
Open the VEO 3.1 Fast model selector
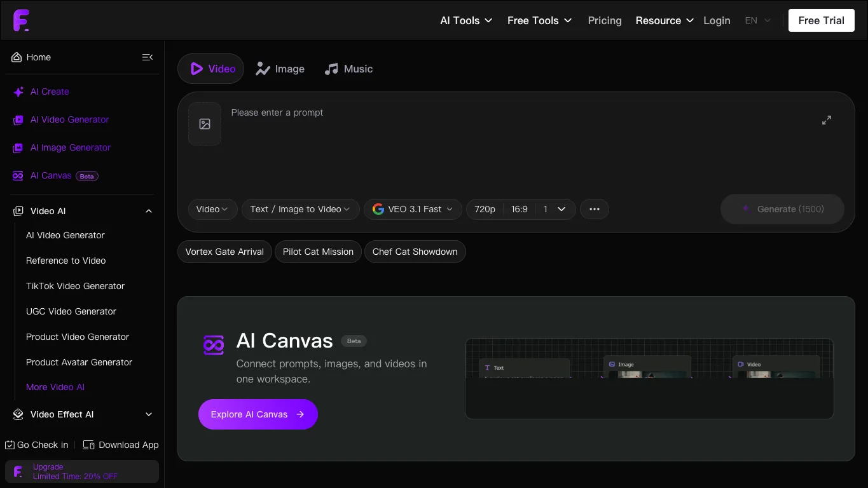pyautogui.click(x=413, y=209)
